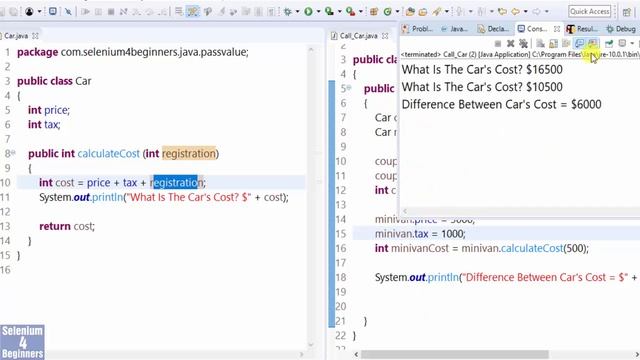Click the Remove Launch X icon in console
This screenshot has width=640, height=360.
point(510,43)
